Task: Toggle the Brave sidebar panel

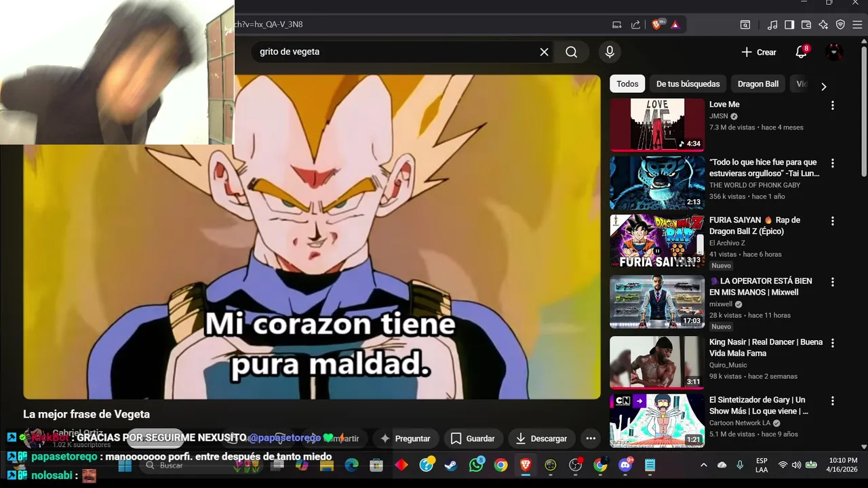Action: pos(789,24)
